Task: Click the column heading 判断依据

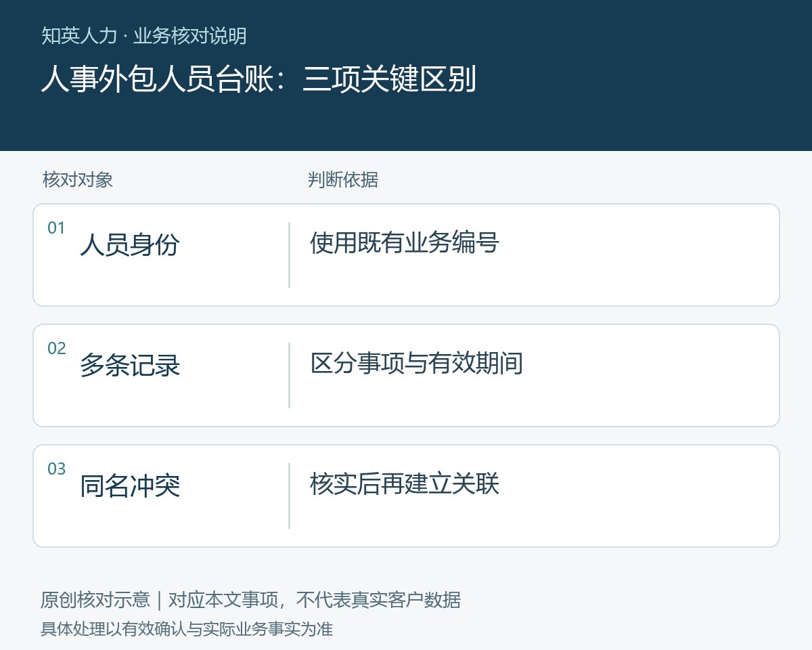Action: click(343, 179)
